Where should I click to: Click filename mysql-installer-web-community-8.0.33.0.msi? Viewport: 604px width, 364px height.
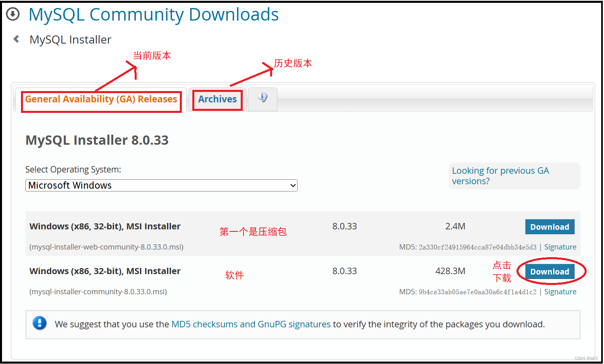(106, 247)
